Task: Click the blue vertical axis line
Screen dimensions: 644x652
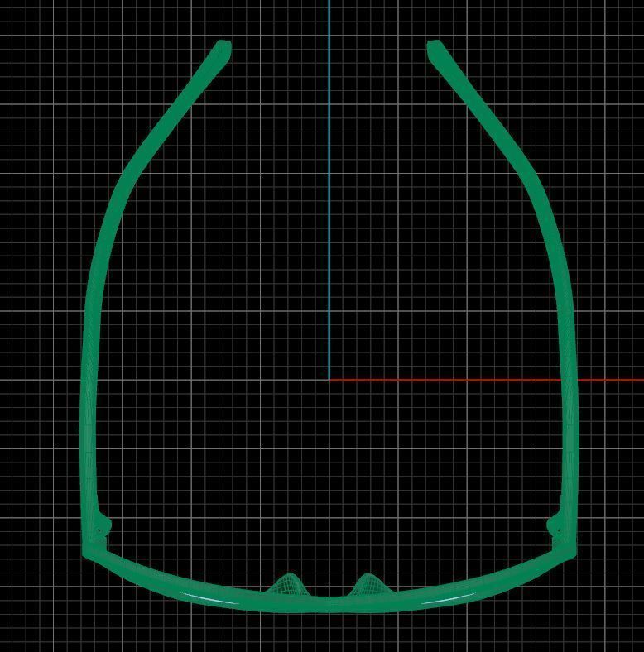Action: (x=329, y=189)
